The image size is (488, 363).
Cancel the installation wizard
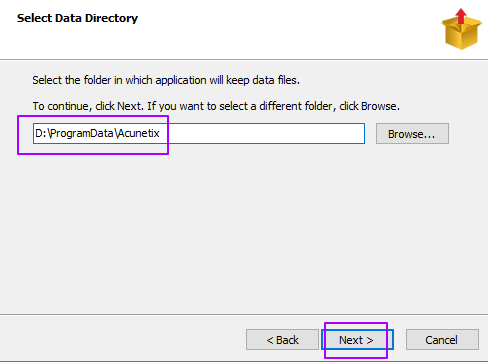coord(442,340)
